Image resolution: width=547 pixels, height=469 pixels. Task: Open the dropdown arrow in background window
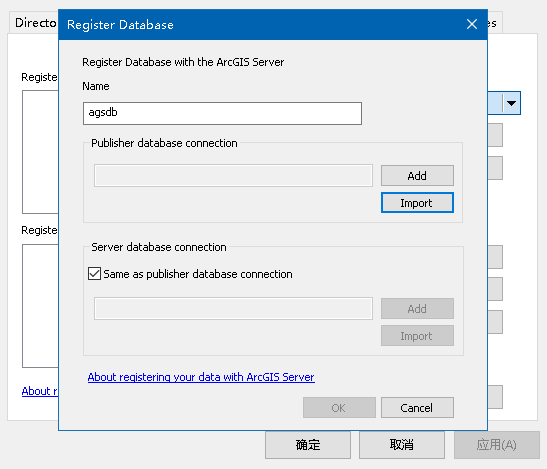tap(511, 103)
